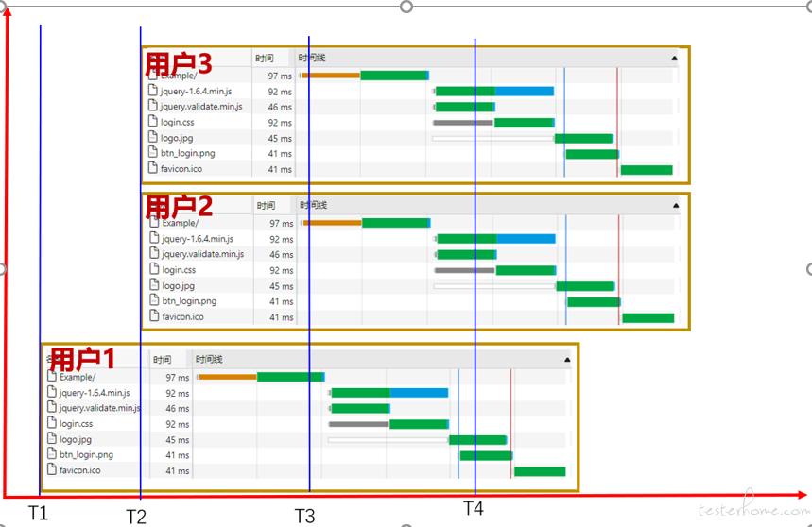
Task: Click the favicon.ico file icon in 用户1 panel
Action: pyautogui.click(x=52, y=469)
